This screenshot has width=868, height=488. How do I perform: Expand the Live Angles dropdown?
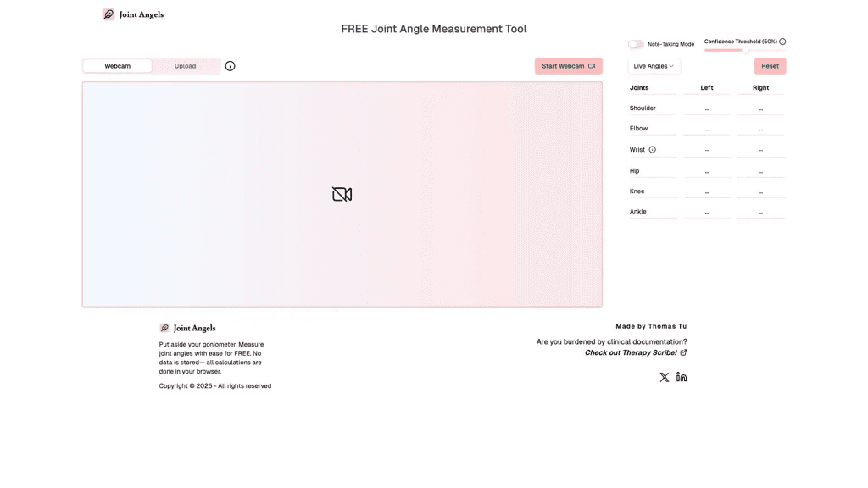point(654,66)
